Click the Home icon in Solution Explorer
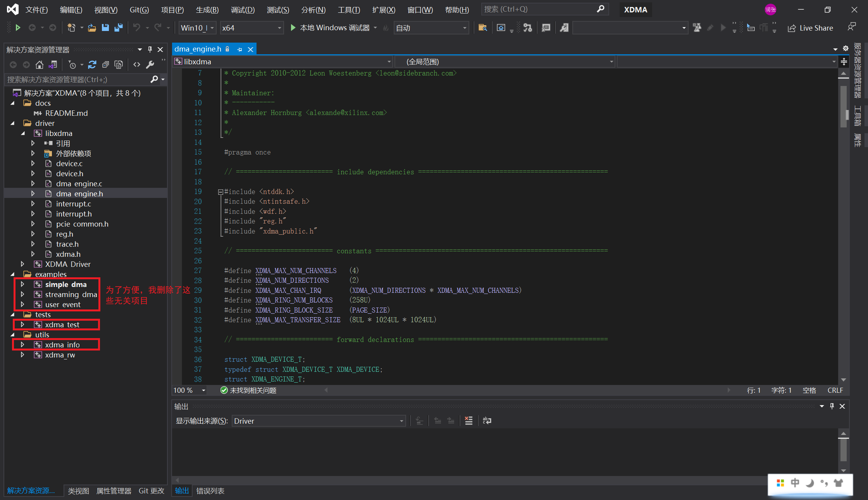Viewport: 868px width, 500px height. (39, 65)
